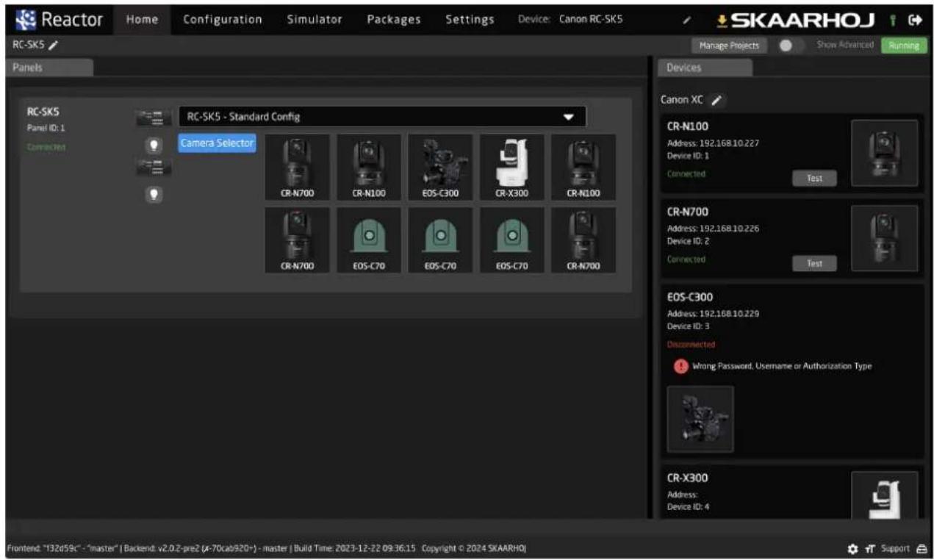Click the Device ID: 2 text
This screenshot has height=560, width=934.
point(688,240)
